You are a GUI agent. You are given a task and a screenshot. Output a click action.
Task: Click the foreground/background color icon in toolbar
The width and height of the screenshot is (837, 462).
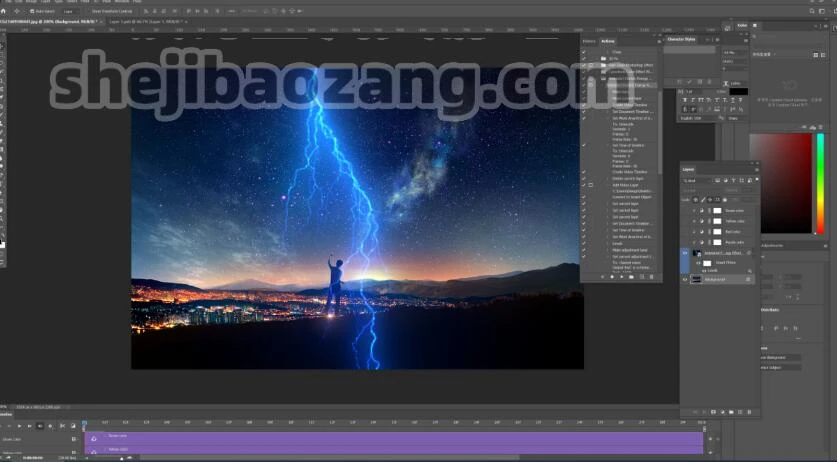click(x=3, y=243)
